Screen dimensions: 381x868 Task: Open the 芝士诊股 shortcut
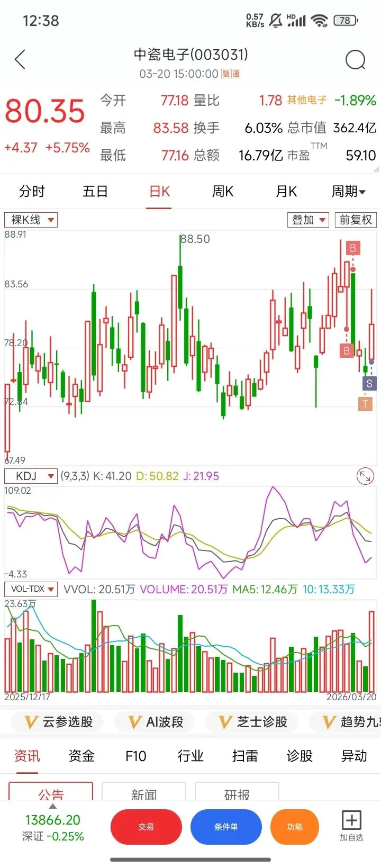(251, 722)
